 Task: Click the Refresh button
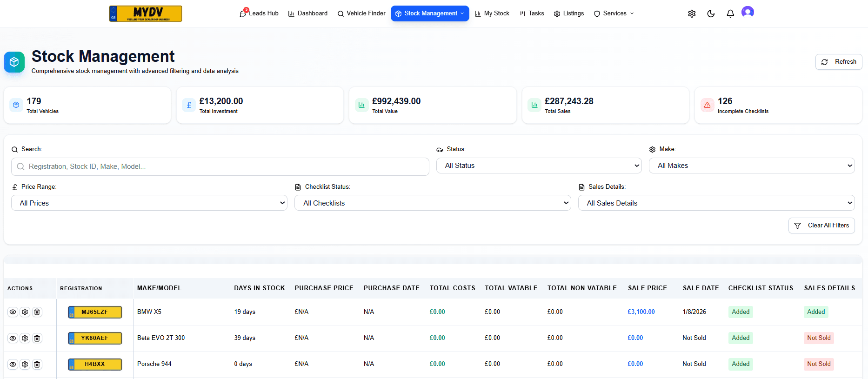(x=839, y=62)
